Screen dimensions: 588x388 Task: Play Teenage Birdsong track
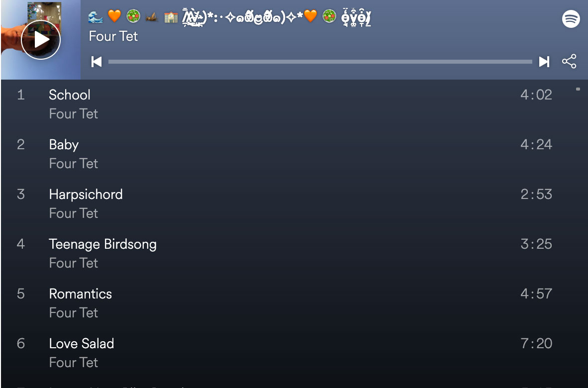(284, 253)
